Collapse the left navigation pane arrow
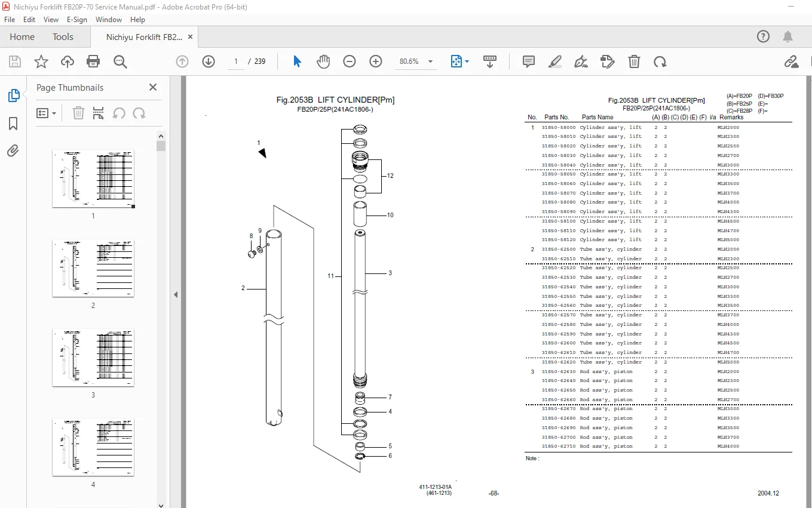Viewport: 812px width, 508px height. coord(176,294)
